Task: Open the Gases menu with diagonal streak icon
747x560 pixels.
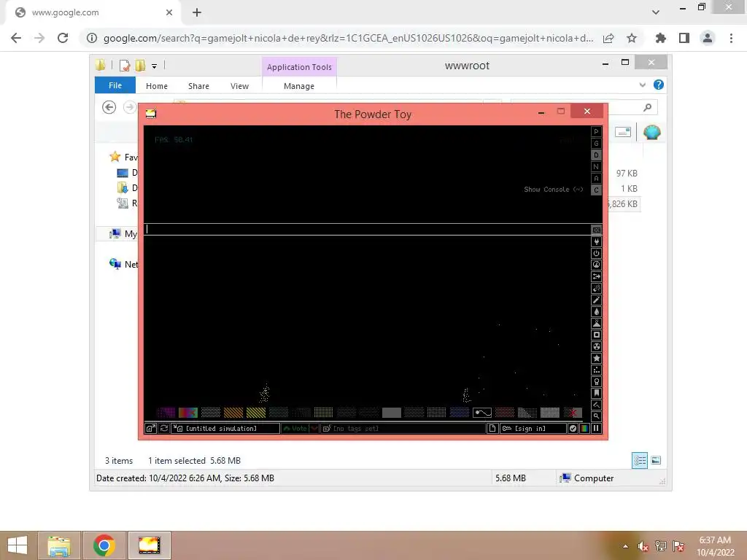Action: coord(596,300)
